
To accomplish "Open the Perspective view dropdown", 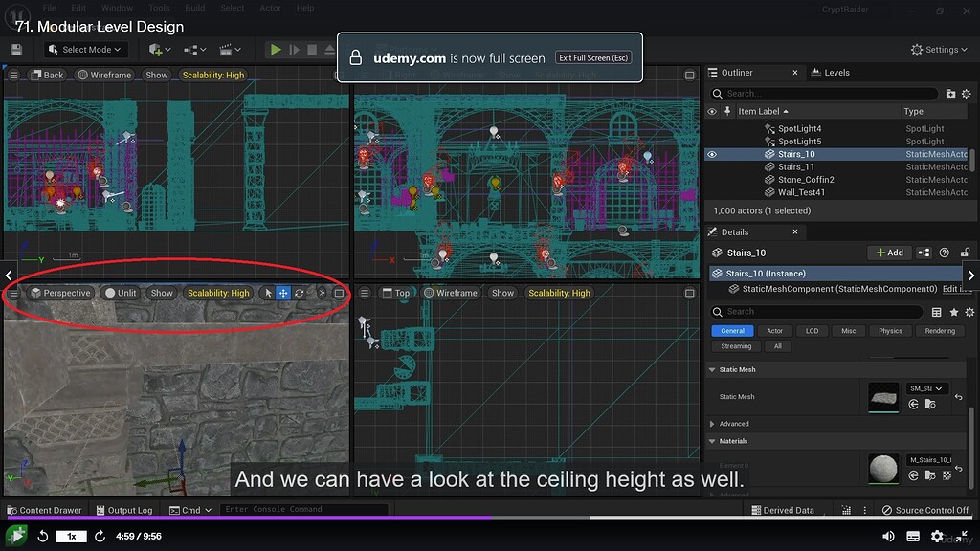I will coord(60,293).
